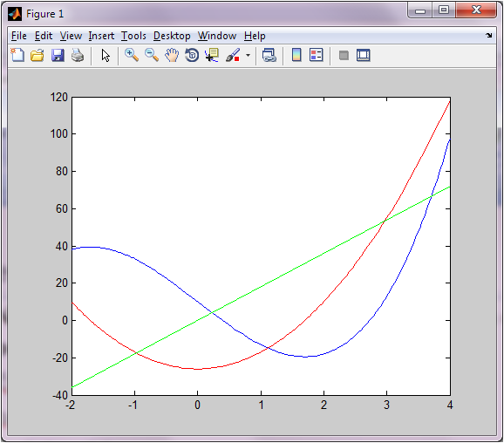Click the y-axis label 100
The image size is (504, 443).
tap(58, 133)
